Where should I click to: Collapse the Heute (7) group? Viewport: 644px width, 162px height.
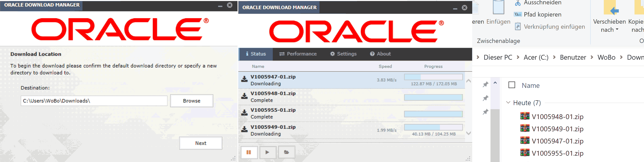[508, 103]
